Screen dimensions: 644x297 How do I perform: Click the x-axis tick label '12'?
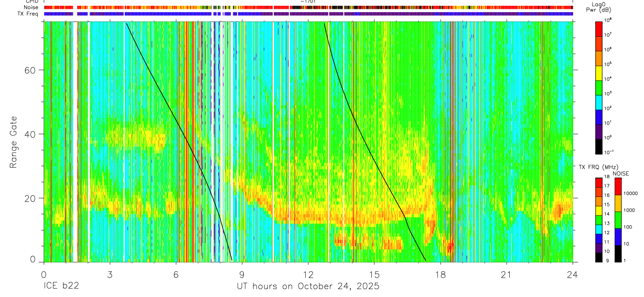[308, 274]
